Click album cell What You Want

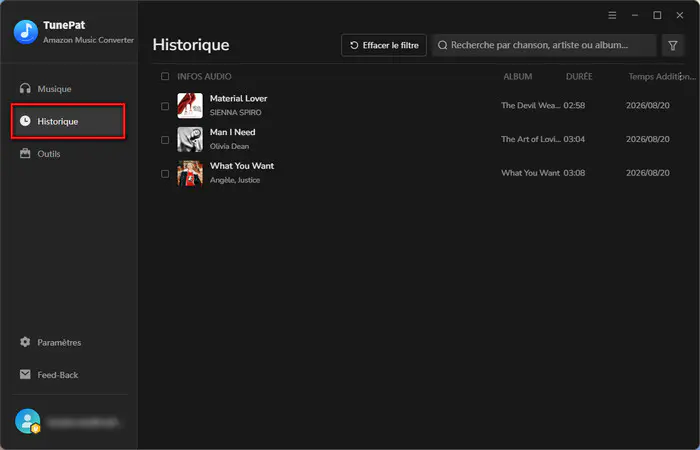[x=530, y=173]
